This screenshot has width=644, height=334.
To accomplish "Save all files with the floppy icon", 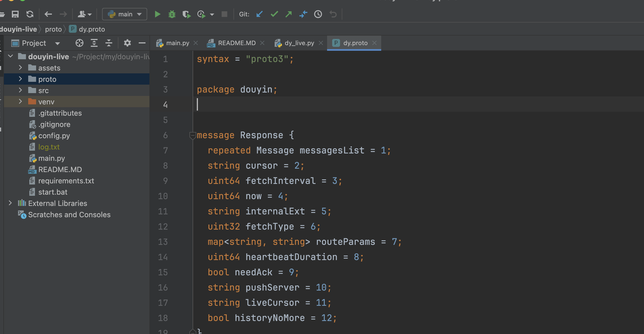I will pos(16,14).
